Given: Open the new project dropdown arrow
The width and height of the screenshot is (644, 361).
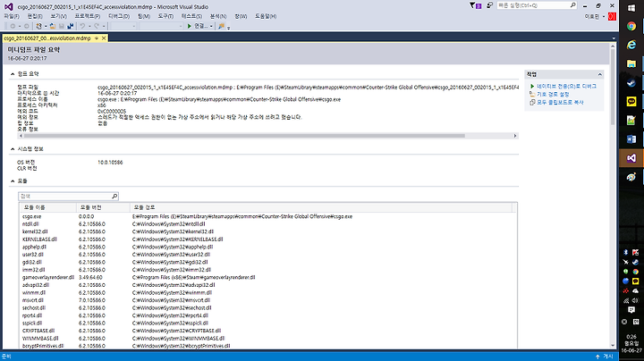Looking at the screenshot, I should 46,26.
